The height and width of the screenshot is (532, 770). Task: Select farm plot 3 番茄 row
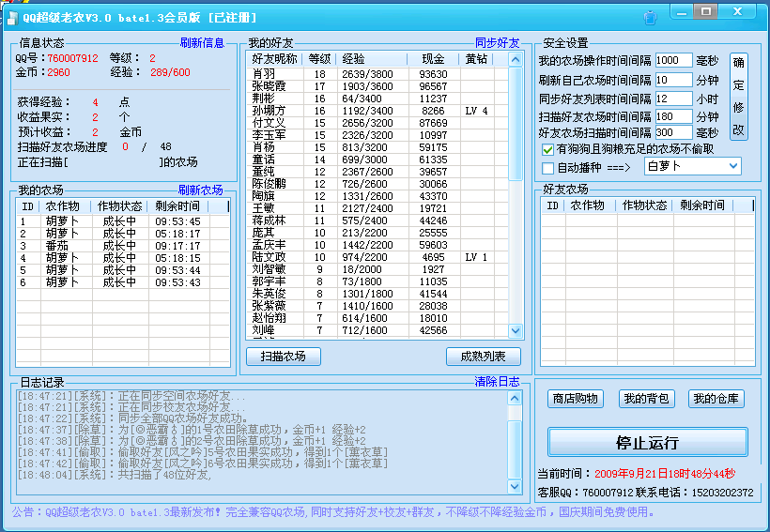point(123,246)
